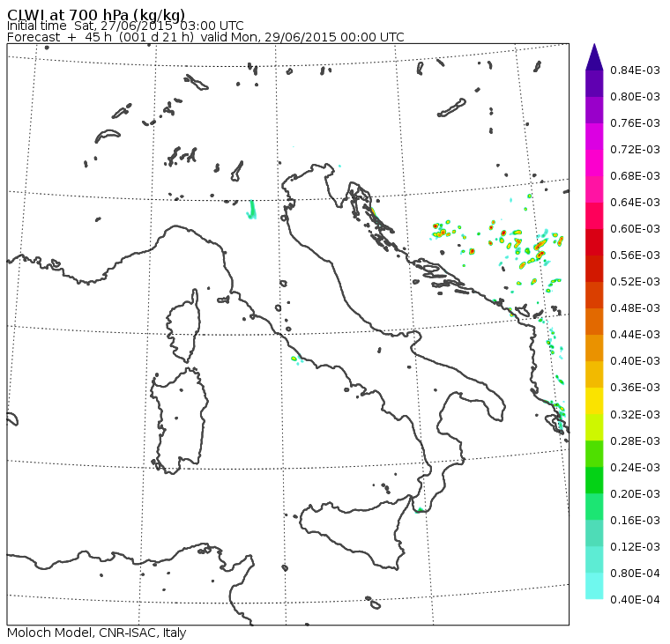Click the 0.80E-03 colorbar label
The height and width of the screenshot is (644, 670).
point(635,97)
